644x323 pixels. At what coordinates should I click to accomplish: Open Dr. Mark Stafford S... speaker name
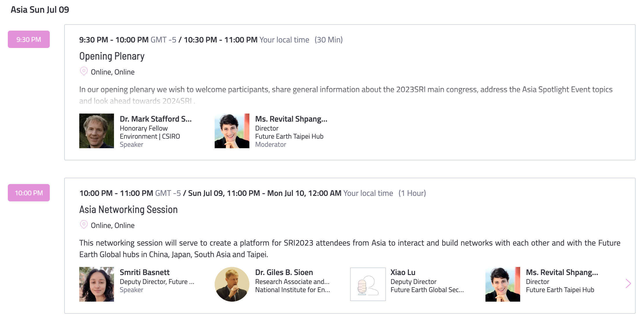click(156, 119)
